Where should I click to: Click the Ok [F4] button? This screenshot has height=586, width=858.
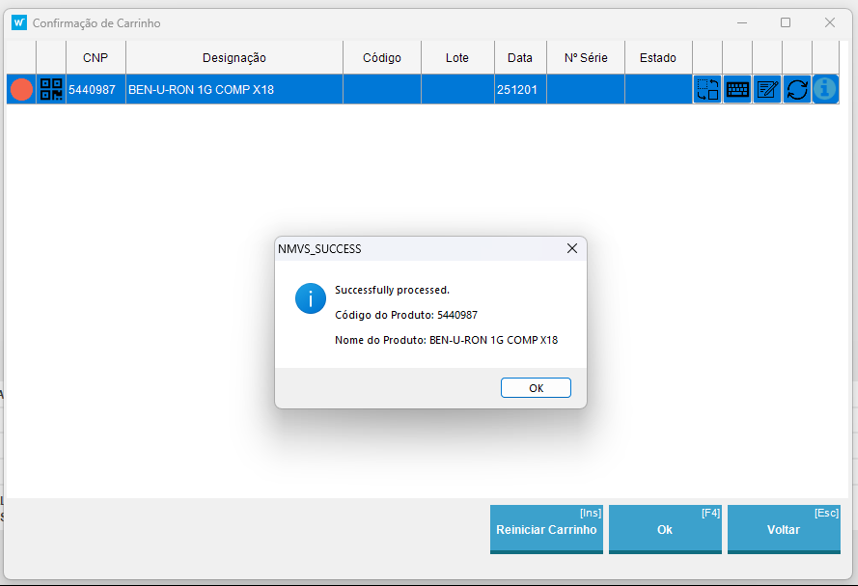point(665,529)
